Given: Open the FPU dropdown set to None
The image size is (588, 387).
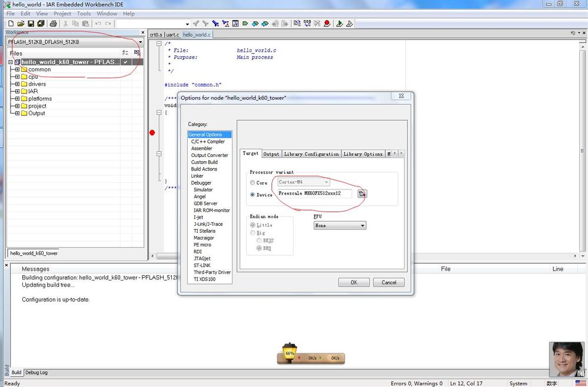Looking at the screenshot, I should click(x=340, y=225).
